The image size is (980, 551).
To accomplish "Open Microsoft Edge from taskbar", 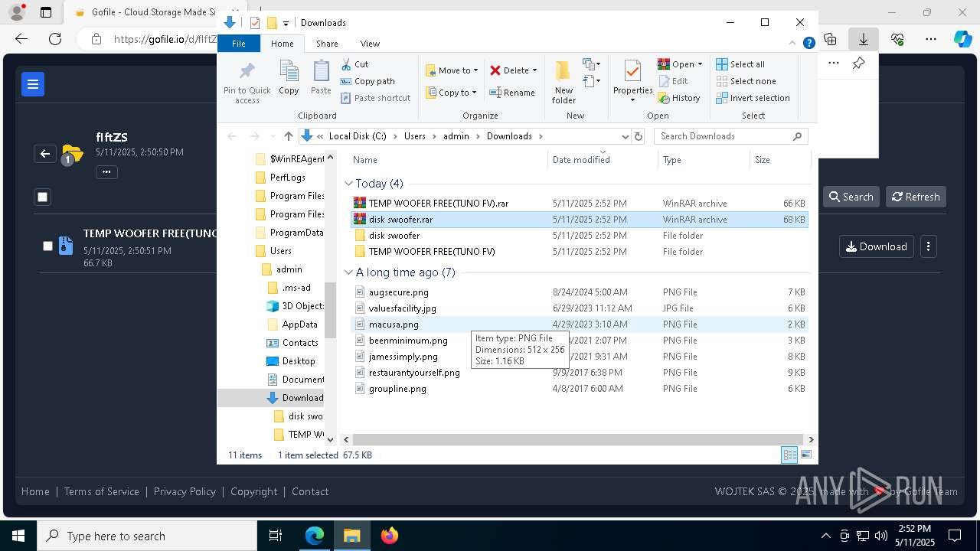I will coord(315,536).
